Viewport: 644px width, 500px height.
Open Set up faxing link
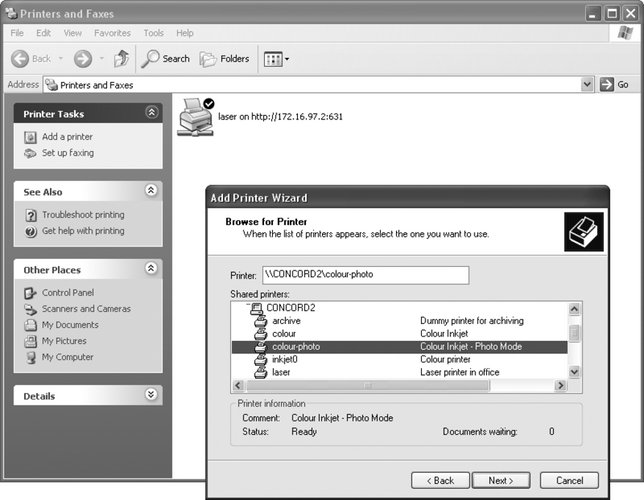click(67, 153)
